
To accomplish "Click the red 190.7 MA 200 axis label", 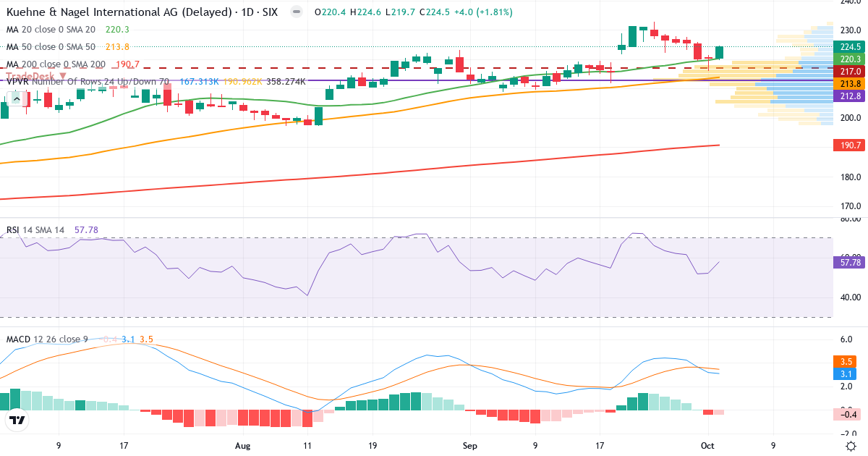I will (848, 145).
